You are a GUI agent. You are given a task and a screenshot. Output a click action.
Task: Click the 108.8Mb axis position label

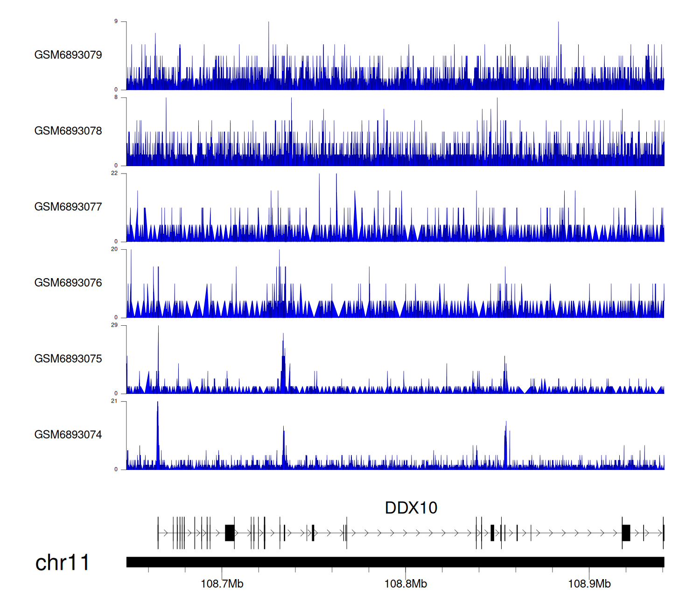pyautogui.click(x=406, y=584)
